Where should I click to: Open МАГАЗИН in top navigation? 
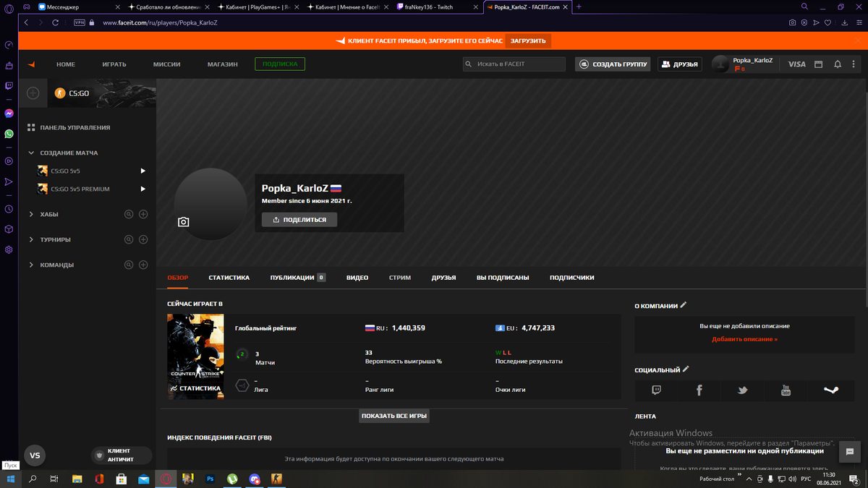[223, 64]
